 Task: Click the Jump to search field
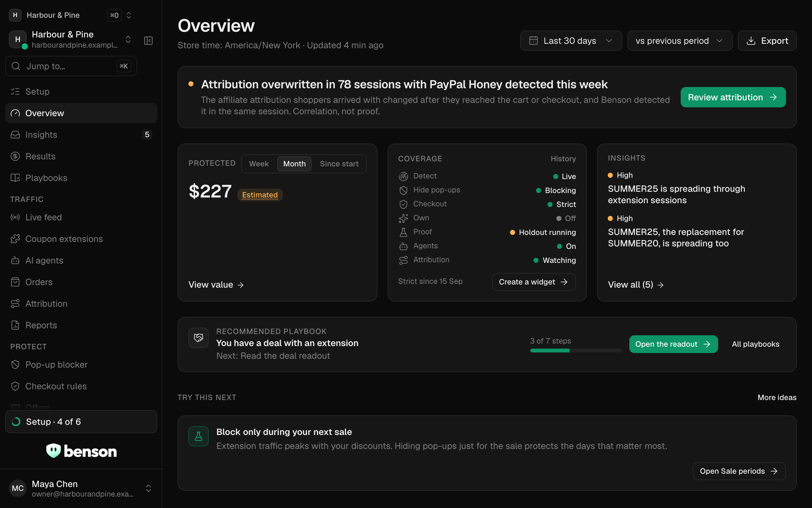pos(71,66)
